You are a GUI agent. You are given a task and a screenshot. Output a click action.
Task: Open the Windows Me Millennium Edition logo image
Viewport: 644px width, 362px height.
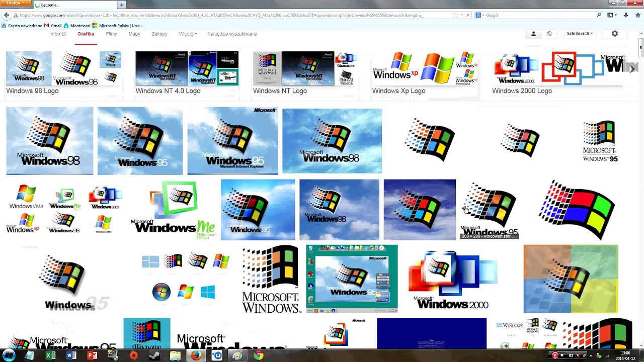tap(174, 210)
